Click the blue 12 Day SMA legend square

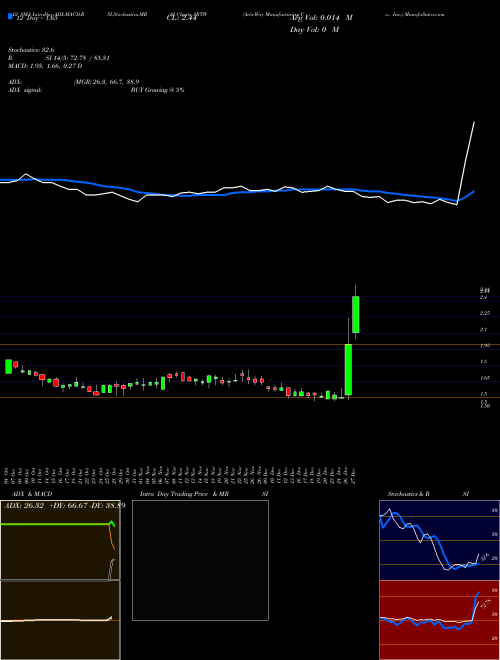(x=10, y=16)
